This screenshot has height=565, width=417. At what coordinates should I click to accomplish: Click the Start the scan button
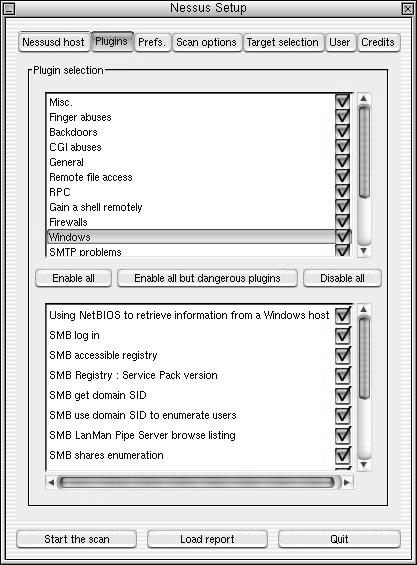coord(77,539)
